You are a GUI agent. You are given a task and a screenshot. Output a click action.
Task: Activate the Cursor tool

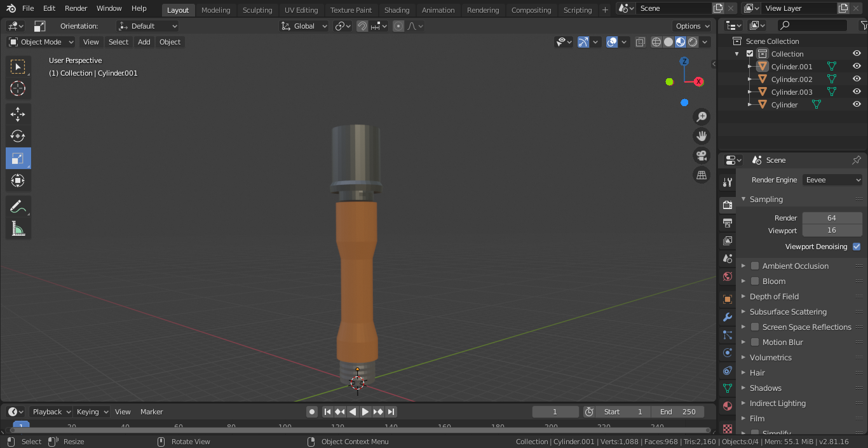[18, 88]
